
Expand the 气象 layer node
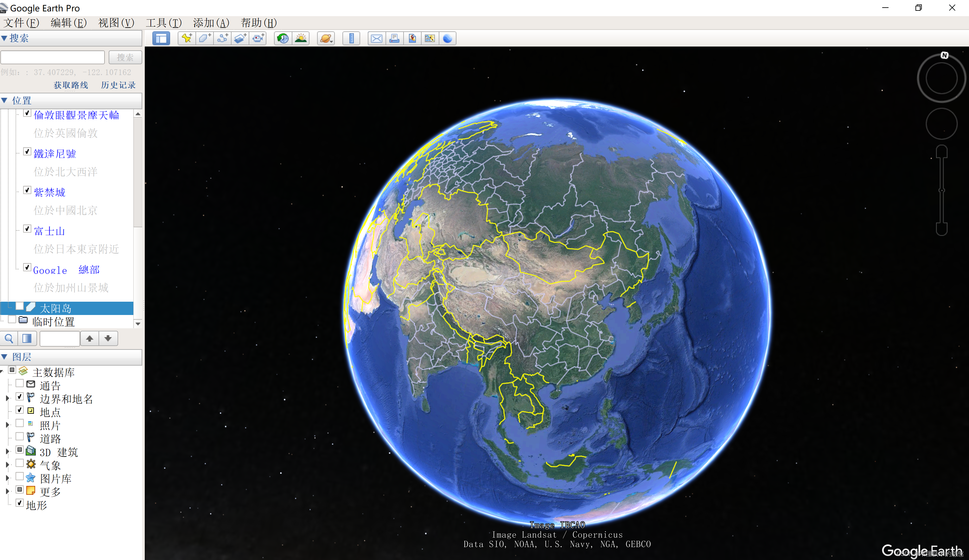(x=7, y=465)
